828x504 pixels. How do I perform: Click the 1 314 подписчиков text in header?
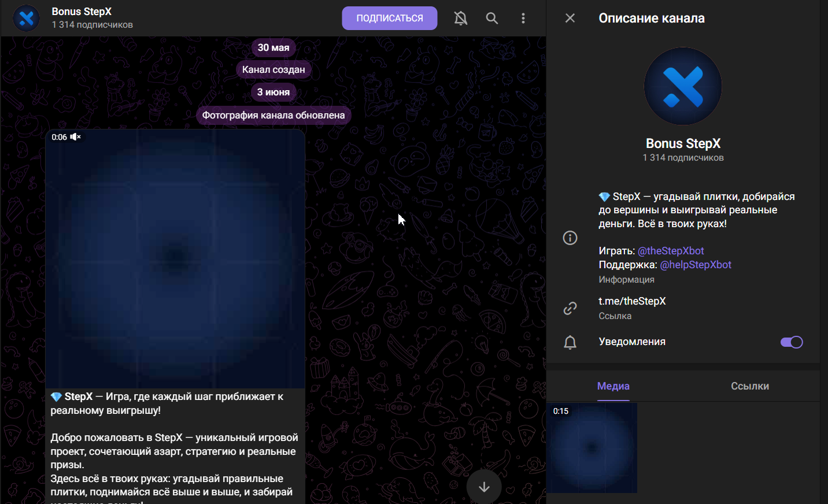(x=93, y=25)
